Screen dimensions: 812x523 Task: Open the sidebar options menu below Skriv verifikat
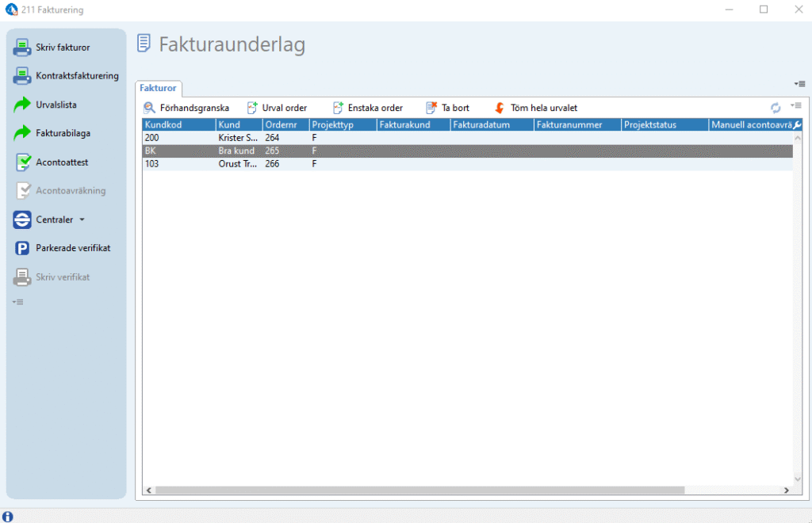tap(19, 302)
